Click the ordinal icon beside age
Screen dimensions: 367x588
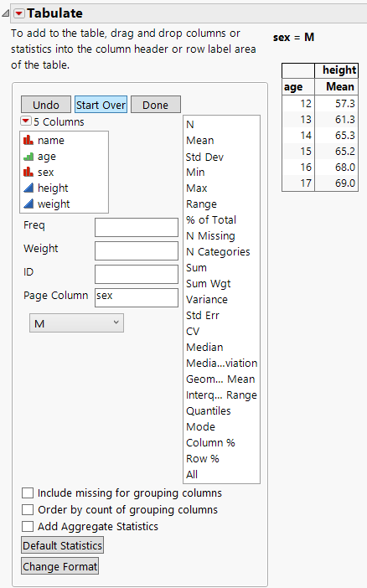point(28,157)
